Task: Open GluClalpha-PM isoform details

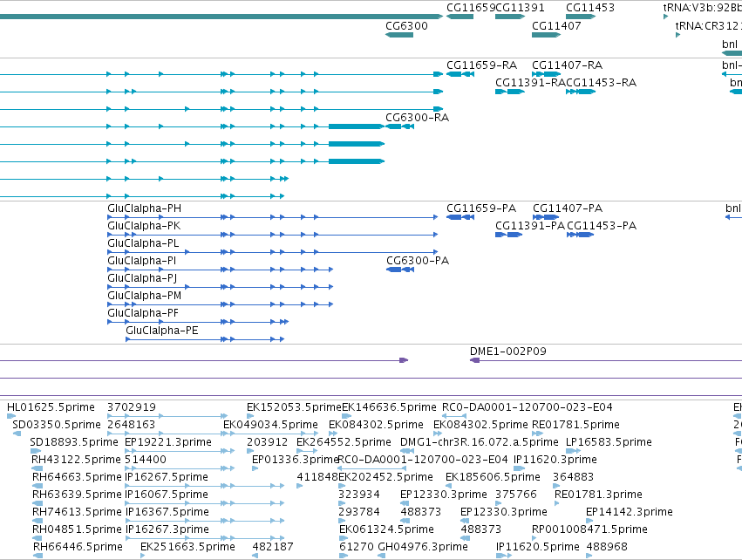Action: tap(145, 296)
